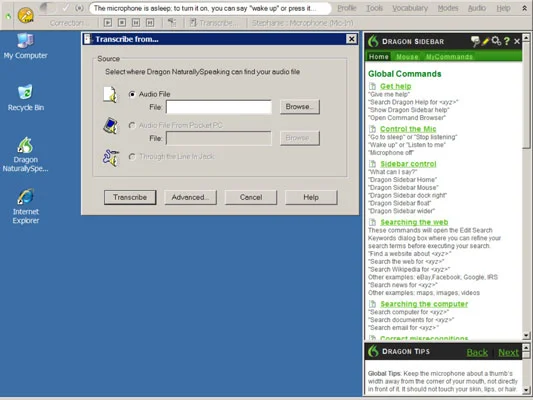Open the Sidebar help question mark icon
Screen dimensions: 533x400
coord(506,41)
